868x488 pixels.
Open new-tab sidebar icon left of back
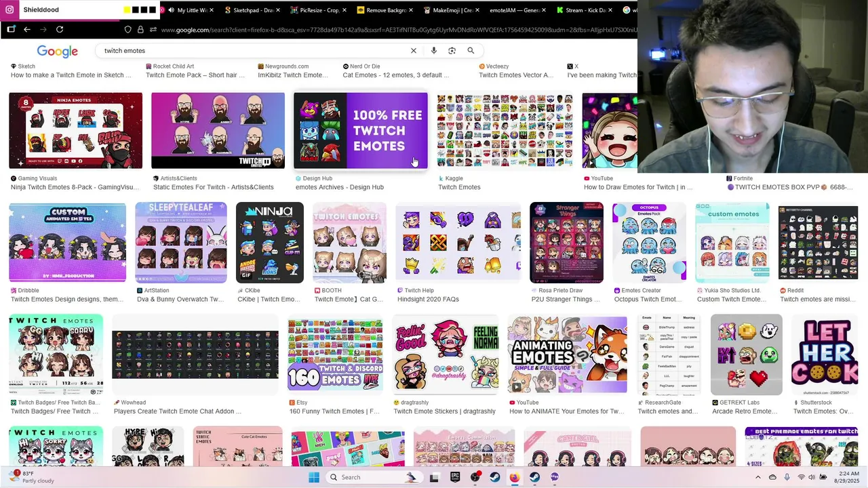pyautogui.click(x=11, y=29)
